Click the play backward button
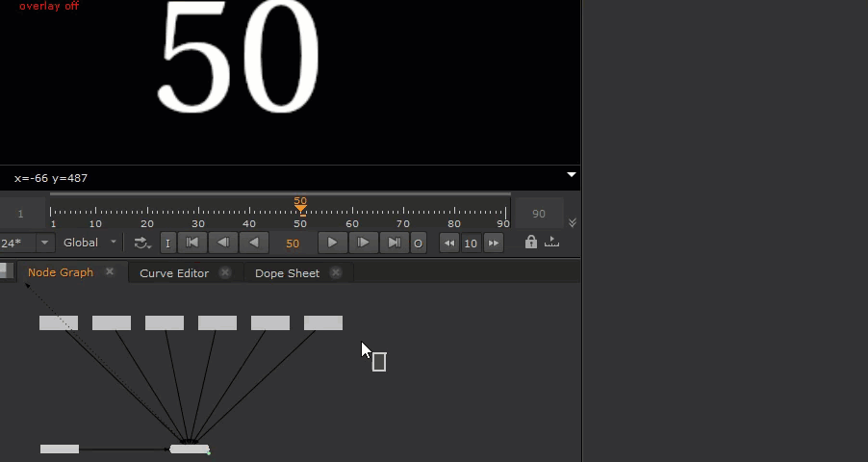Viewport: 868px width, 462px height. pyautogui.click(x=254, y=243)
